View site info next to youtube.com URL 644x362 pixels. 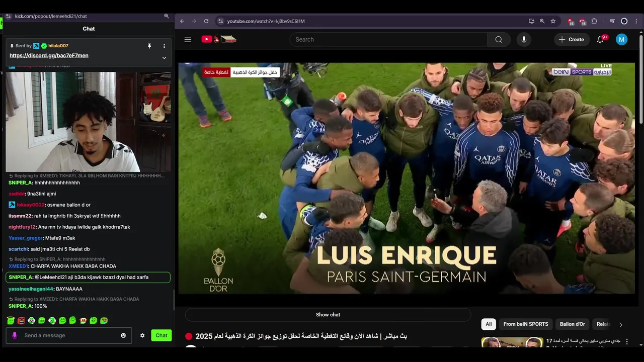pyautogui.click(x=220, y=21)
